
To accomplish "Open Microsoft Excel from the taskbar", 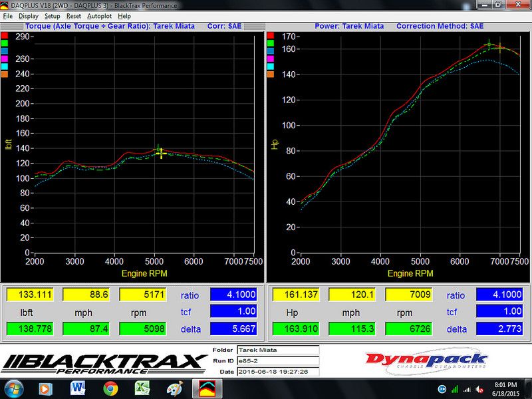I will 142,388.
